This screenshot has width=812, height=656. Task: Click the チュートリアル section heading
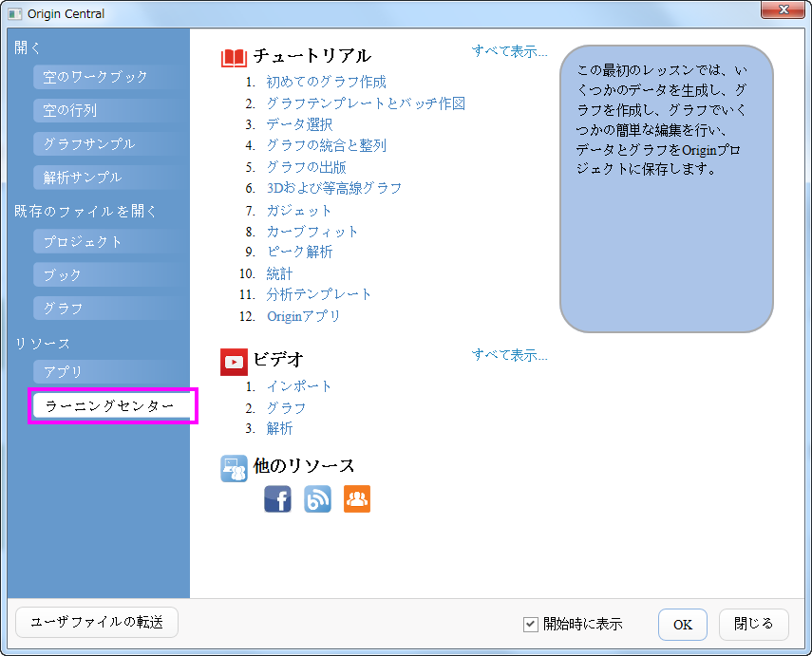coord(312,56)
